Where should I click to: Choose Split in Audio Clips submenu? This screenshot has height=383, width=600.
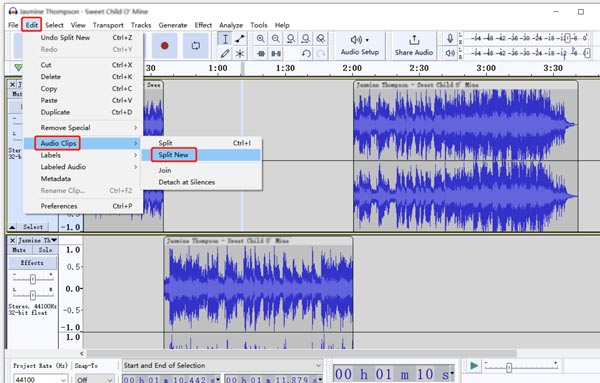pyautogui.click(x=201, y=143)
